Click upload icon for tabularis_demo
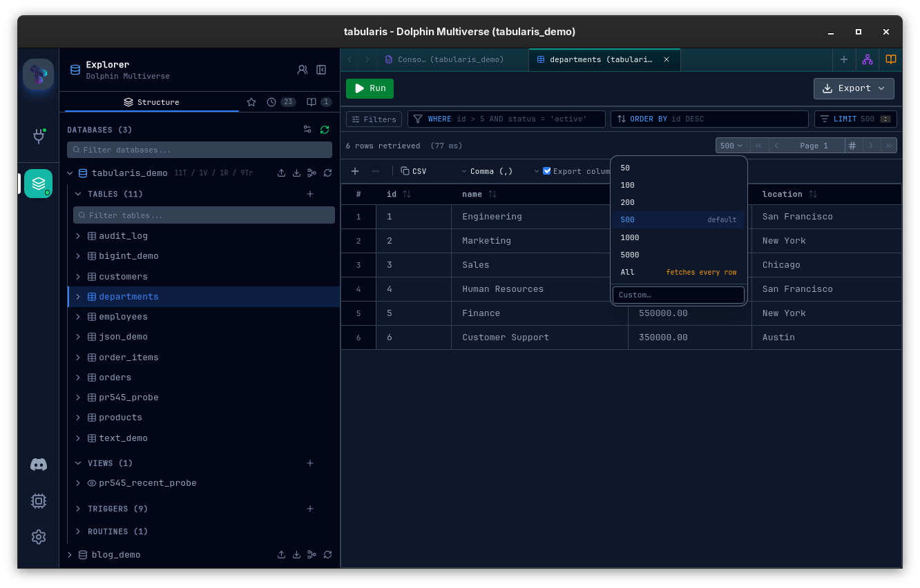The width and height of the screenshot is (920, 588). 281,173
